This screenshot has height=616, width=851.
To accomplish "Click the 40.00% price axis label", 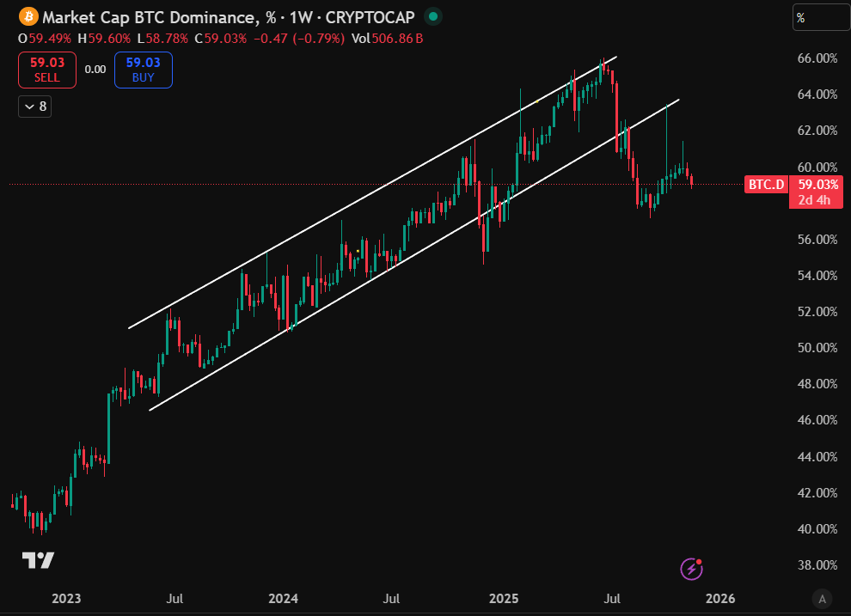I will click(x=817, y=528).
